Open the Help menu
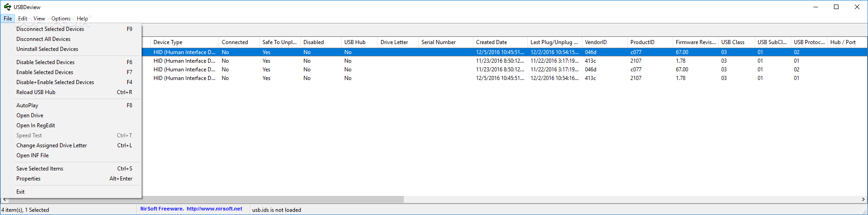 (x=82, y=19)
